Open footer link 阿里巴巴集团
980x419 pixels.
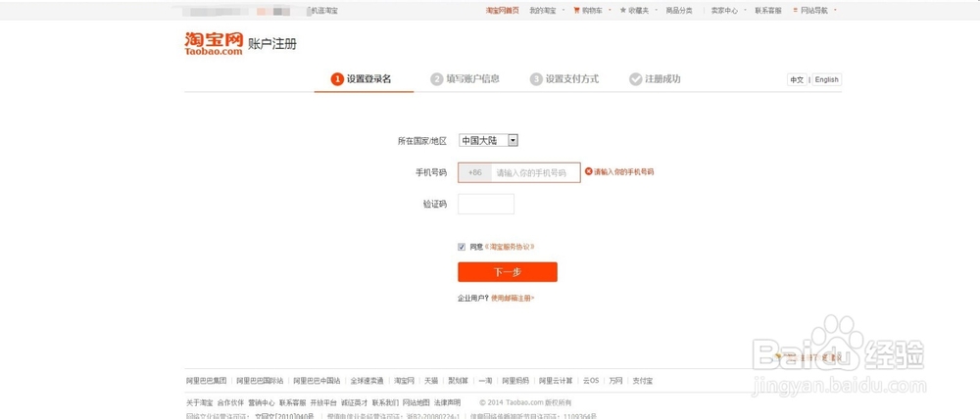(x=206, y=380)
